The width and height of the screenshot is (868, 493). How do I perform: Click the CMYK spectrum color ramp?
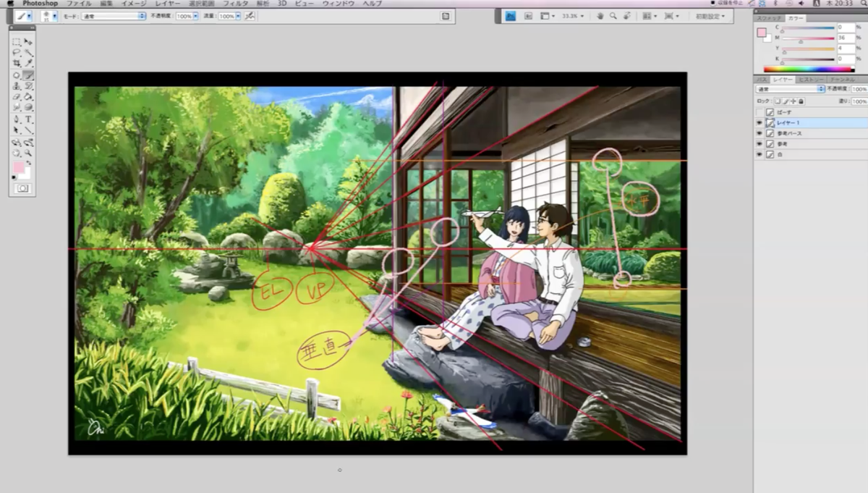click(809, 69)
